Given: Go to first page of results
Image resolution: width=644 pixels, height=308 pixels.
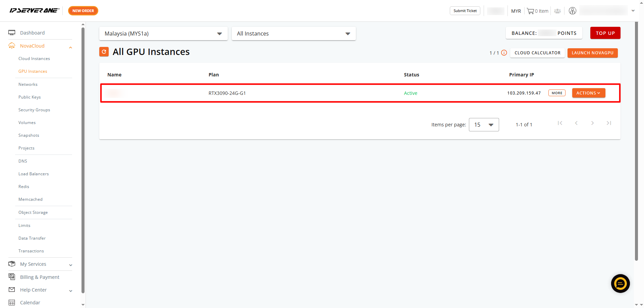Looking at the screenshot, I should click(560, 123).
